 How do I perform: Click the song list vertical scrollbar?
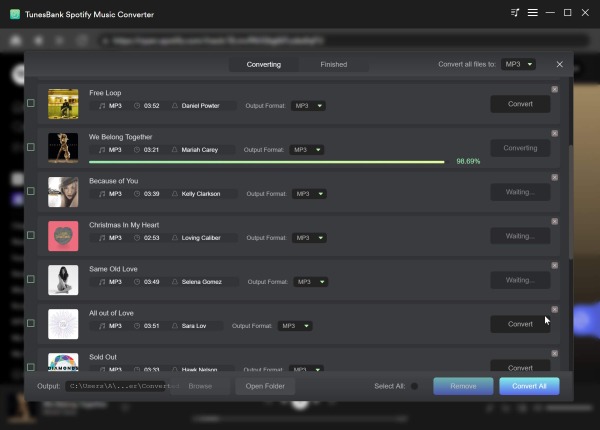point(571,203)
